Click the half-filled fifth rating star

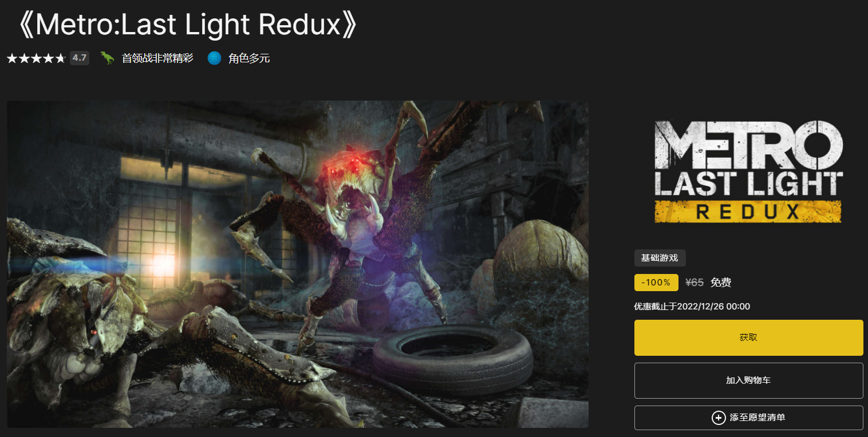(61, 58)
